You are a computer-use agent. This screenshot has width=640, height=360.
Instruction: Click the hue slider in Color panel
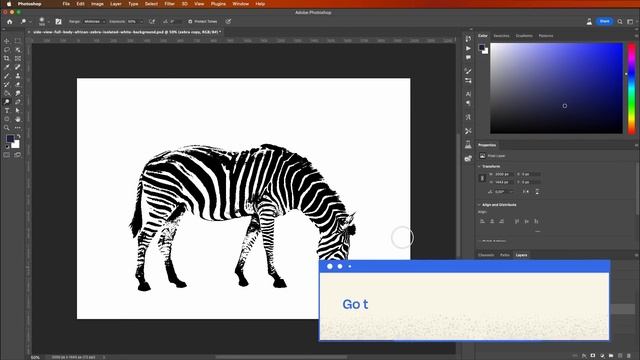pos(631,89)
